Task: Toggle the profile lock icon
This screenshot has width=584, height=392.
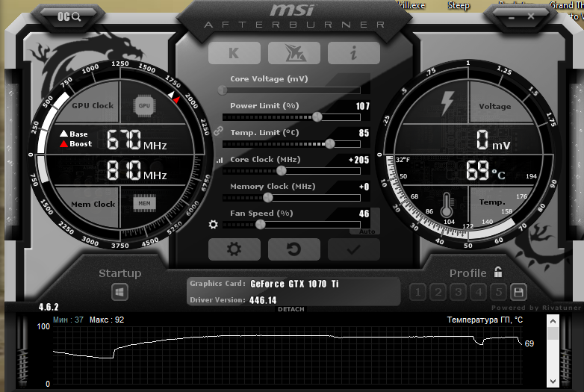Action: (x=498, y=272)
